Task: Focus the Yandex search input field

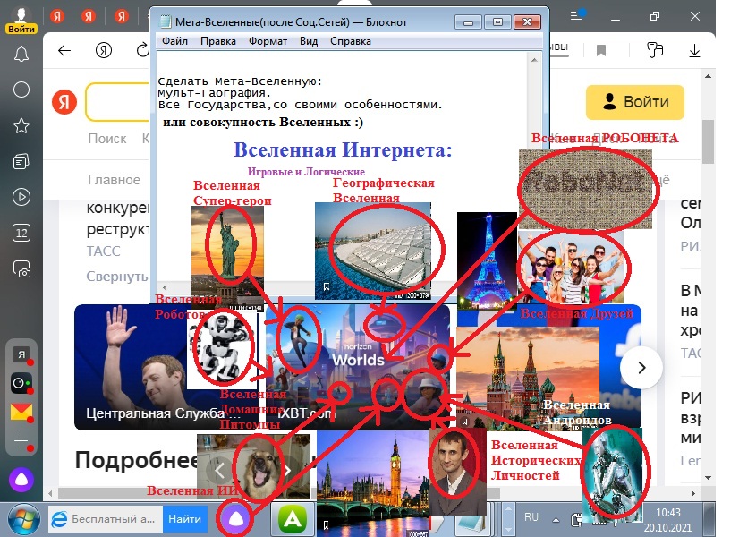Action: (x=117, y=102)
